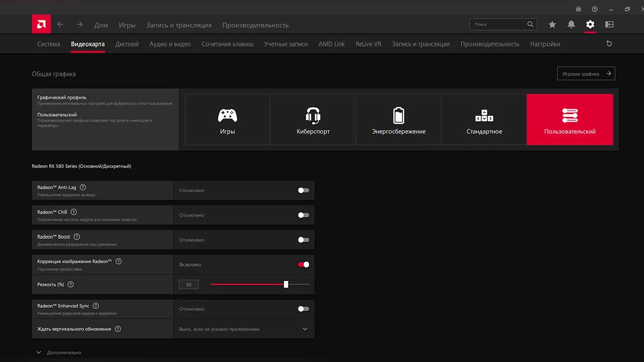Open the settings gear icon

[x=590, y=25]
